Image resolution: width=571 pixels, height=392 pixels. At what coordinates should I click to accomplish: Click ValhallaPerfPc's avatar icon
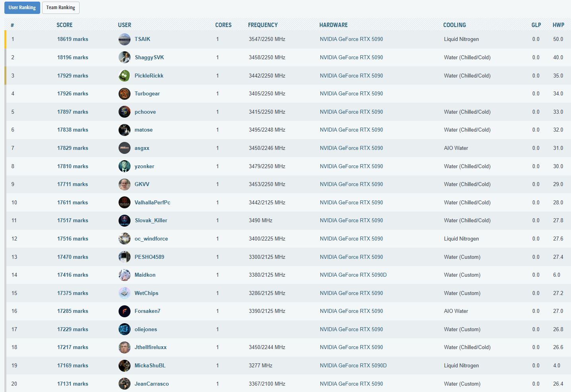click(124, 202)
